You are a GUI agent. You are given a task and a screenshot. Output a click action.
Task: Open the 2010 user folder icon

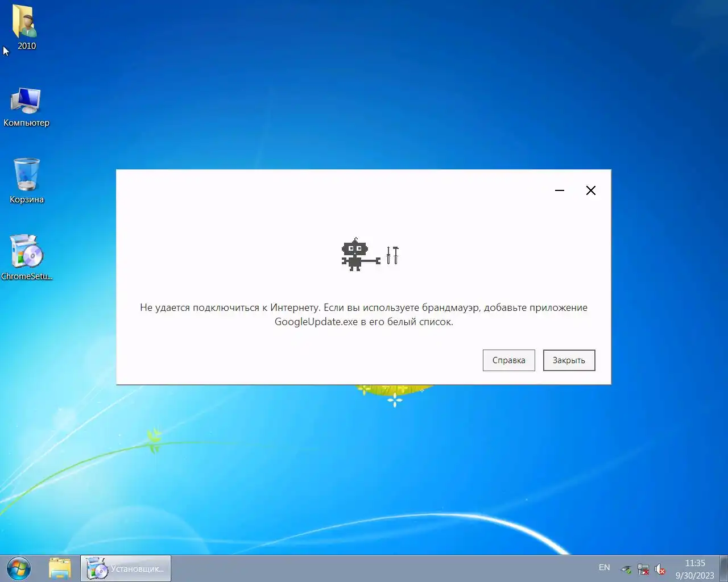coord(25,27)
